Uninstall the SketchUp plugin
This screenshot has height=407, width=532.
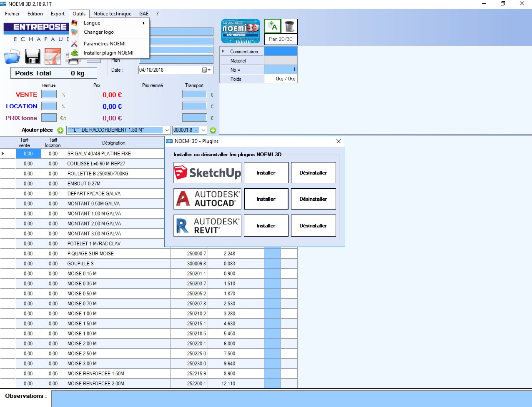pos(314,172)
